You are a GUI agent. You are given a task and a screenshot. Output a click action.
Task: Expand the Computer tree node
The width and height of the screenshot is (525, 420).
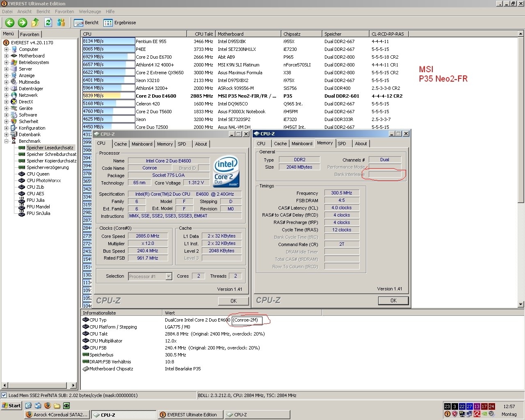6,49
